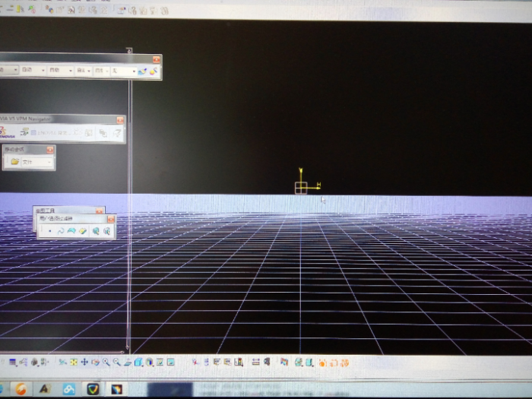Click the curve filter icon
This screenshot has width=532, height=399.
(x=61, y=230)
